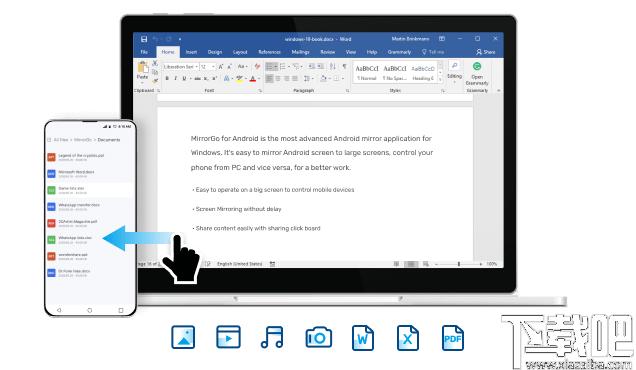636x370 pixels.
Task: Toggle underline formatting button
Action: 184,78
